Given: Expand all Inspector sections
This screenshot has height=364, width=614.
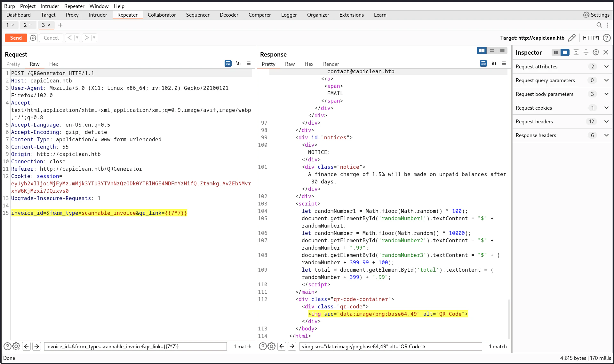Looking at the screenshot, I should pyautogui.click(x=576, y=52).
